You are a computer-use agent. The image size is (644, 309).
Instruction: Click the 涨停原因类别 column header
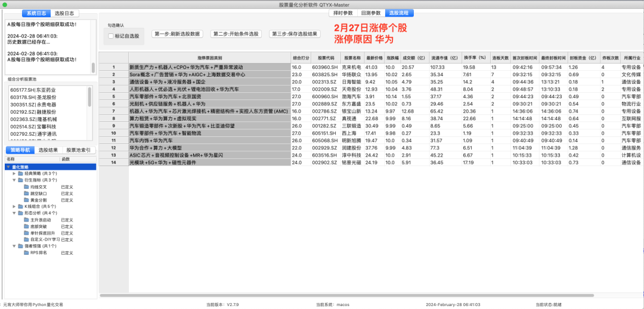click(x=209, y=58)
